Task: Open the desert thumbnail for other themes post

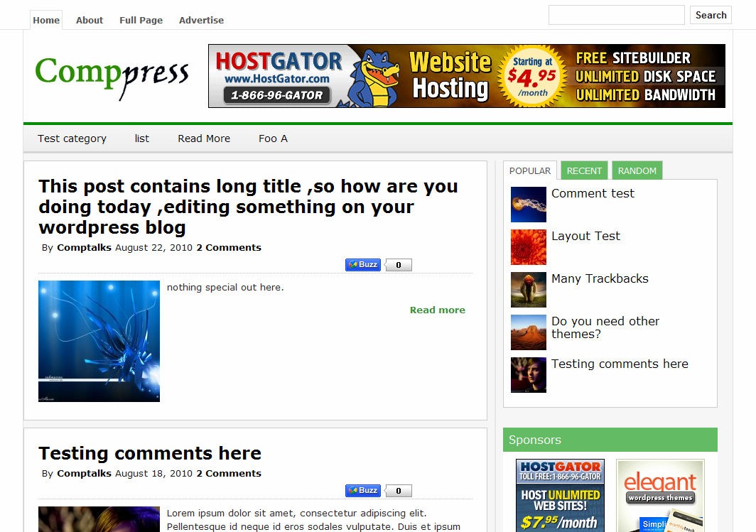Action: pos(529,332)
